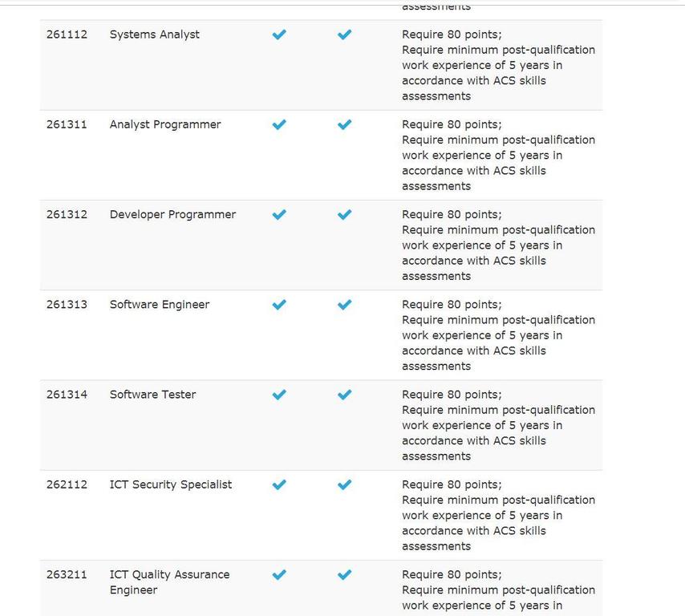Click first checkmark in Software Engineer row

[279, 305]
